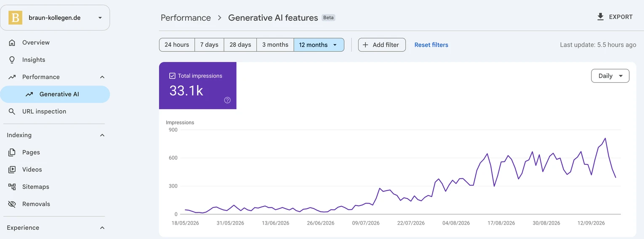Toggle the Total impressions checkbox
The width and height of the screenshot is (644, 239).
(x=172, y=76)
